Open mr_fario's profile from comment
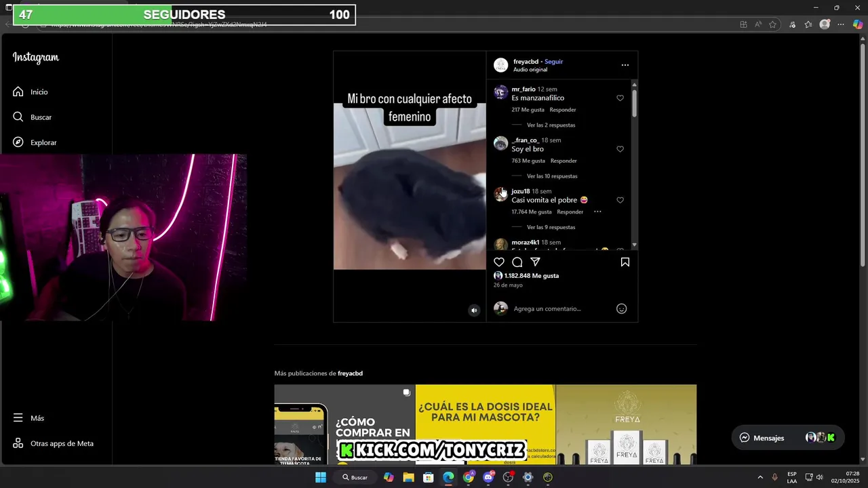 (x=524, y=89)
